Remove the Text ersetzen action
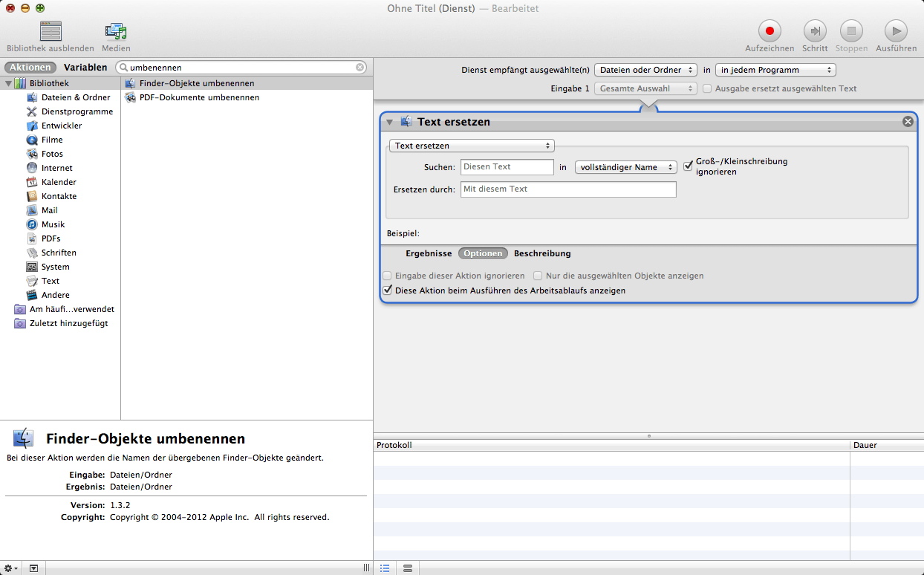924x575 pixels. point(908,122)
